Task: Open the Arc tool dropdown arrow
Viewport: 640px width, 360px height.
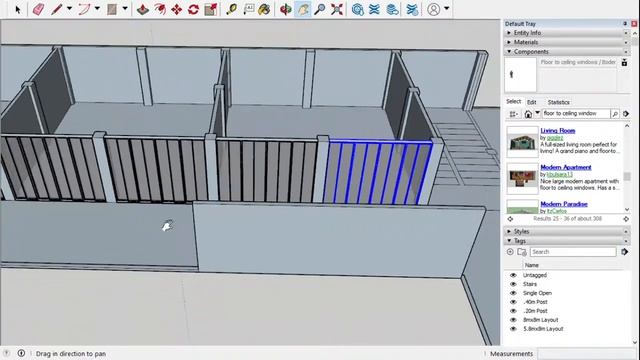Action: click(97, 8)
